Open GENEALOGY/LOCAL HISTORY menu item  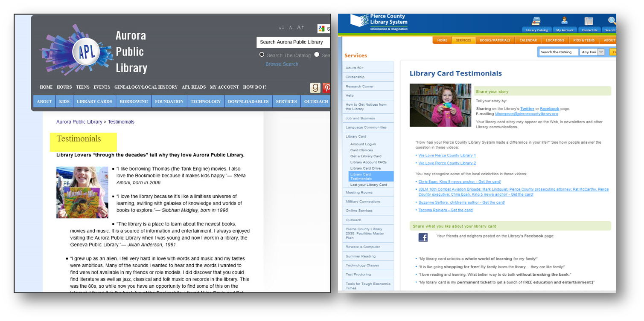click(x=146, y=87)
